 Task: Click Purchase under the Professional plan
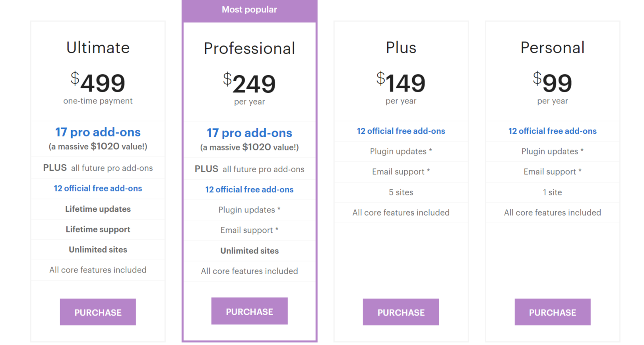[x=249, y=311]
